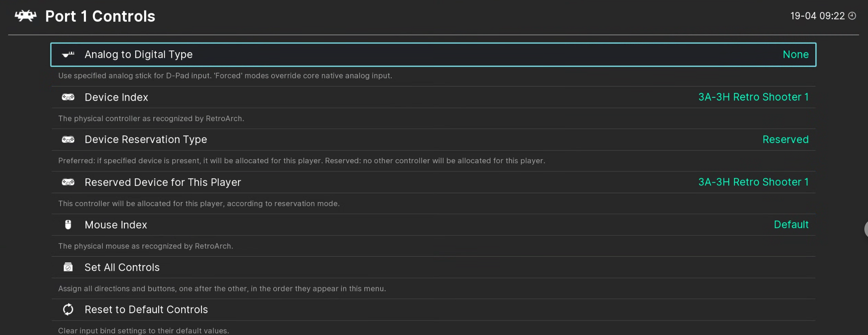Image resolution: width=868 pixels, height=335 pixels.
Task: Click the Mouse Index mouse icon
Action: tap(68, 225)
